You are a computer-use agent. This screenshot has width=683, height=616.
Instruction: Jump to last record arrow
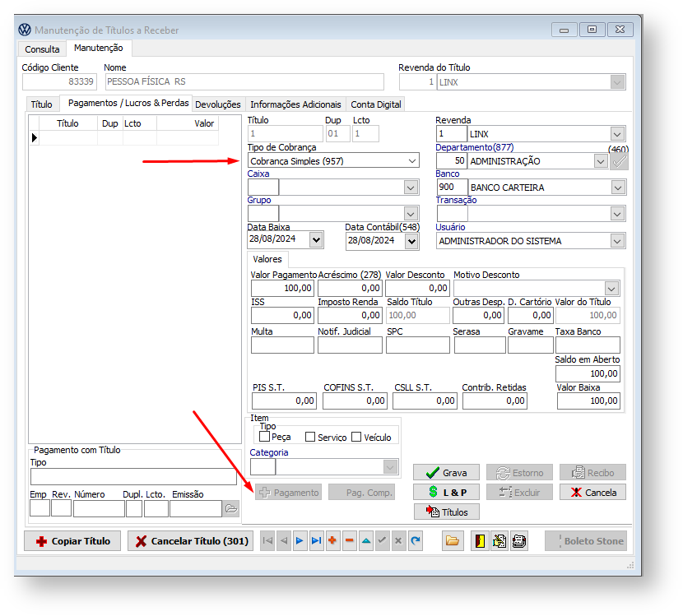[x=316, y=540]
